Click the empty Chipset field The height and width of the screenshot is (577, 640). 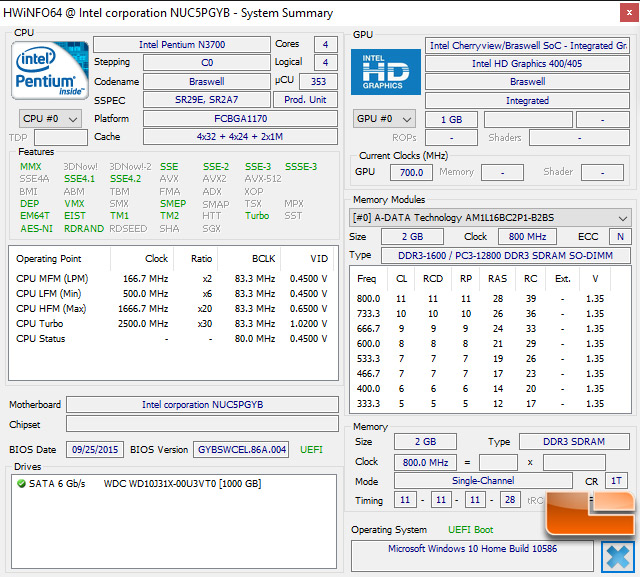coord(202,424)
